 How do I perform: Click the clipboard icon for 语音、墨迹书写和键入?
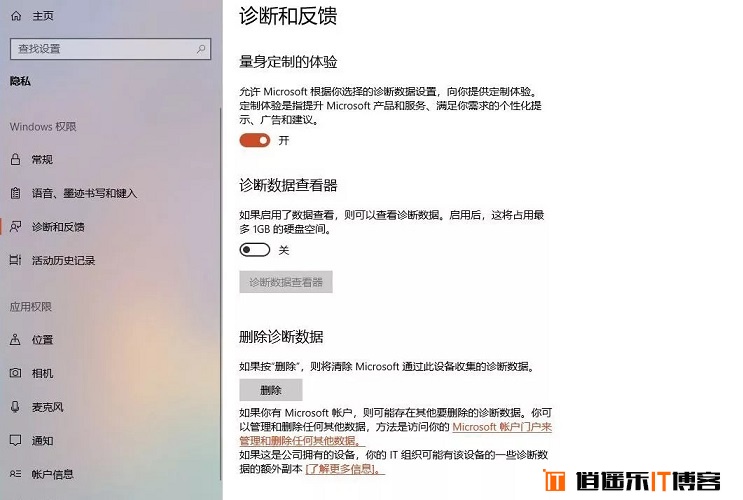pyautogui.click(x=16, y=193)
